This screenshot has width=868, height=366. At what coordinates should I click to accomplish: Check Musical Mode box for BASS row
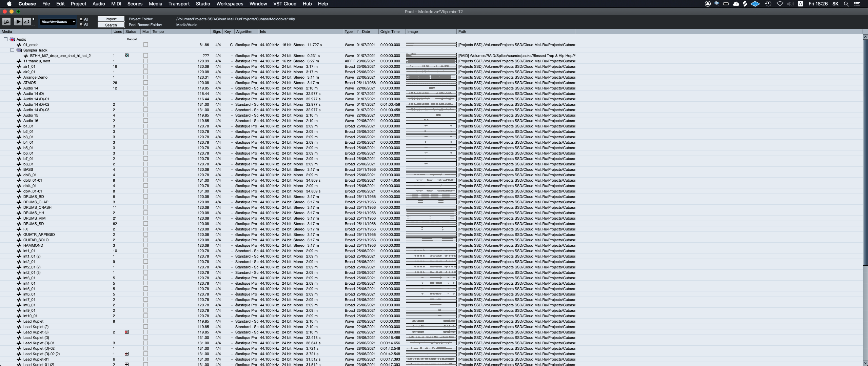click(x=145, y=169)
